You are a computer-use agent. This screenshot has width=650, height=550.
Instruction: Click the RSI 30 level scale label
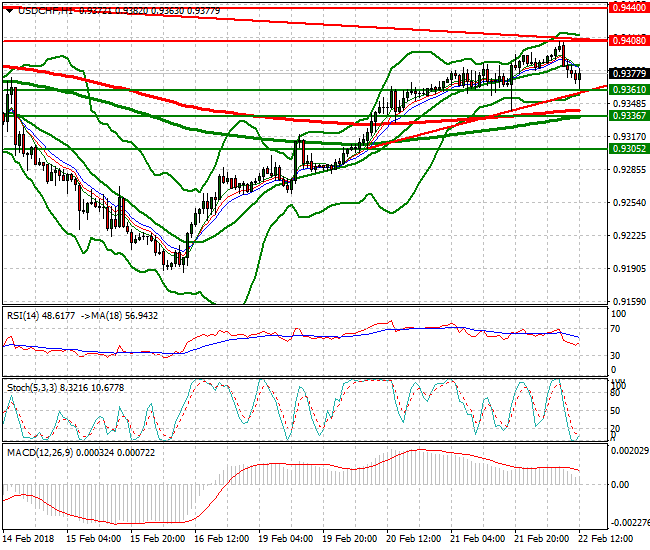[615, 356]
